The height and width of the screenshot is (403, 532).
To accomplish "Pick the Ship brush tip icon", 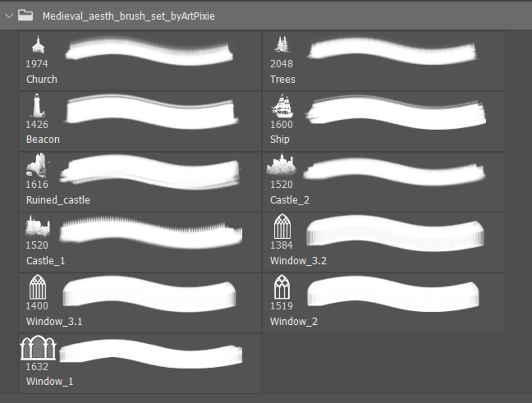I will [x=282, y=106].
